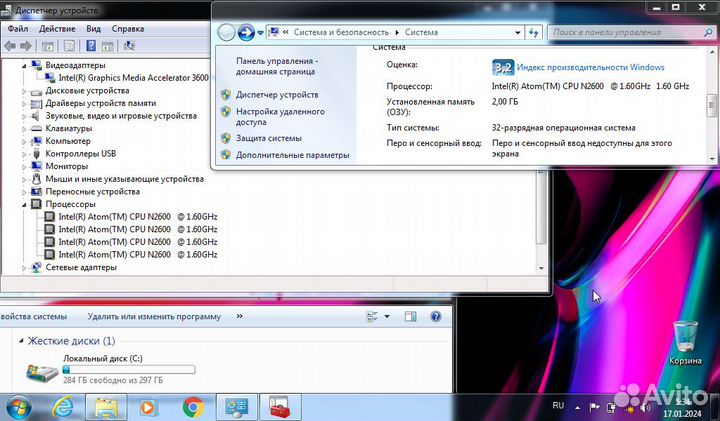Open the view options dropdown arrow in Explorer
Viewport: 720px width, 421px height.
387,316
